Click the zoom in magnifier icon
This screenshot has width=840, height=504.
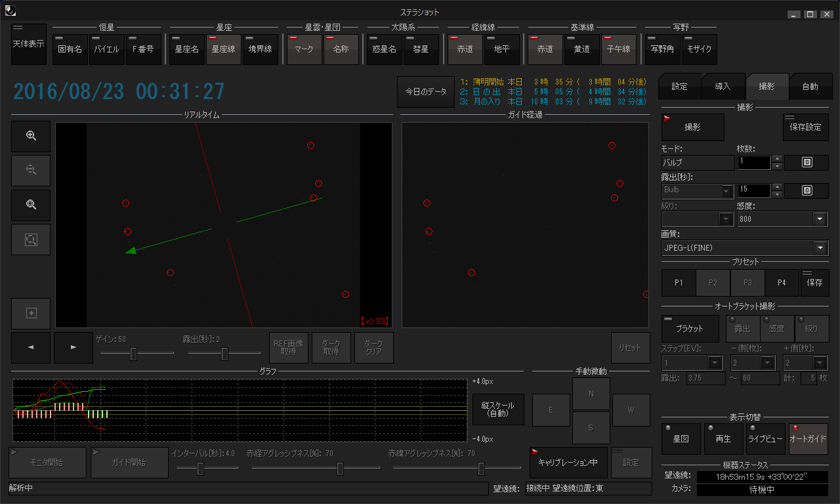[x=31, y=136]
